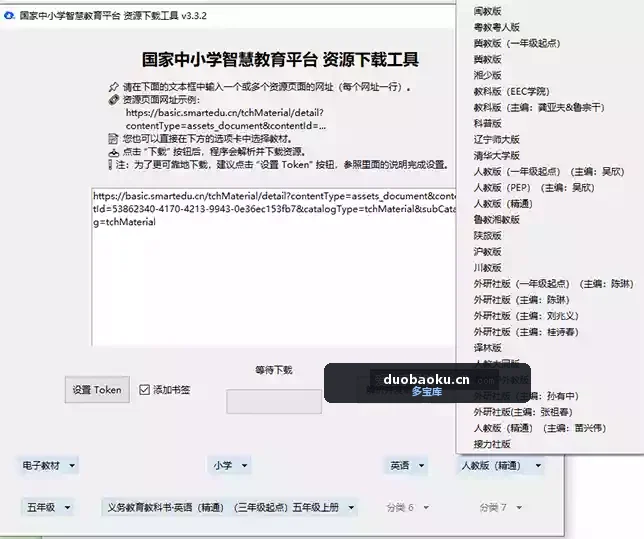Select 陕旅版 from the list
This screenshot has height=539, width=644.
click(488, 235)
